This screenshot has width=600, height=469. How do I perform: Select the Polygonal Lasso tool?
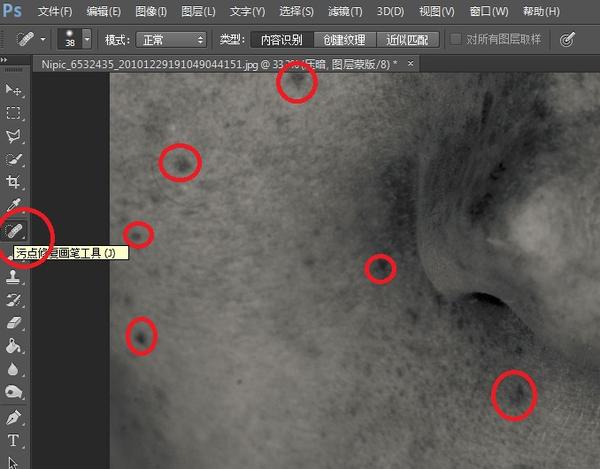click(x=13, y=136)
